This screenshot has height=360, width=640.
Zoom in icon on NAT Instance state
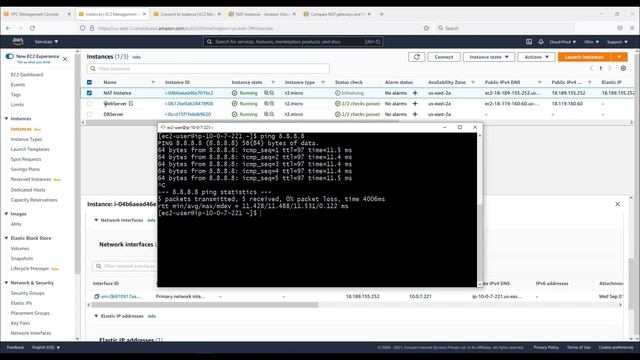[266, 93]
